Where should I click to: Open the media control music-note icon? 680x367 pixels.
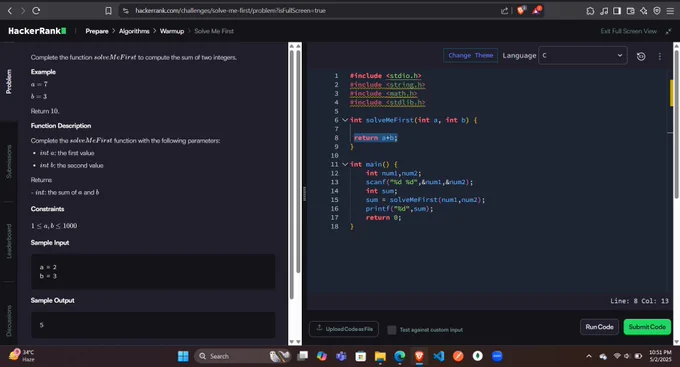coord(604,11)
